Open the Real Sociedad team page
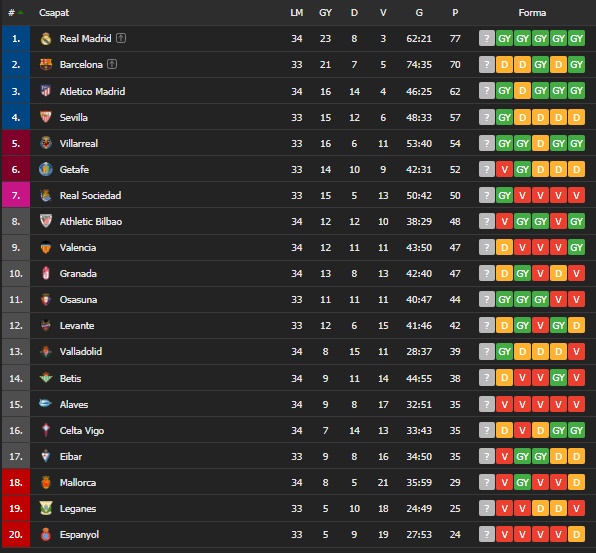The width and height of the screenshot is (596, 553). tap(90, 195)
